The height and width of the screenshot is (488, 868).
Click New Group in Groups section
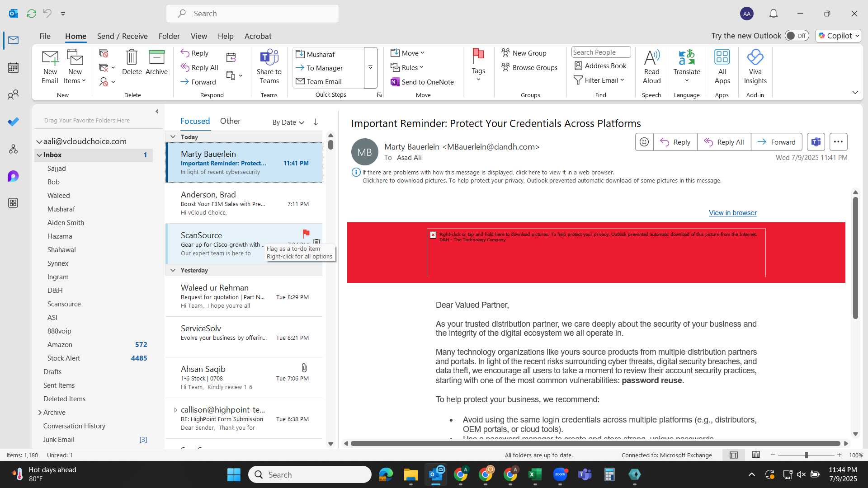(524, 53)
